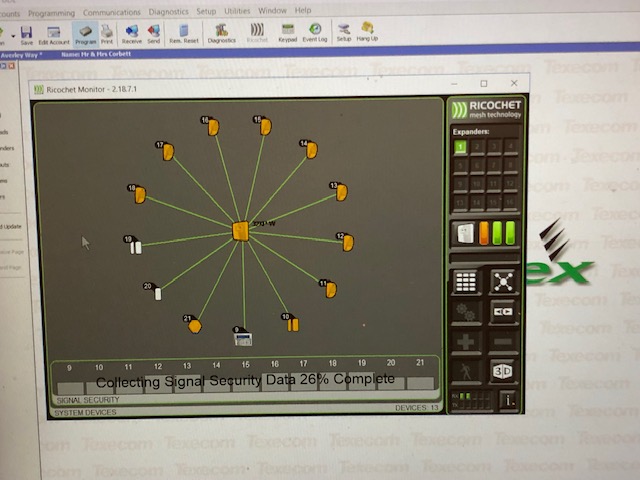The image size is (640, 480).
Task: Click the minus icon in Ricochet panel
Action: pos(503,341)
